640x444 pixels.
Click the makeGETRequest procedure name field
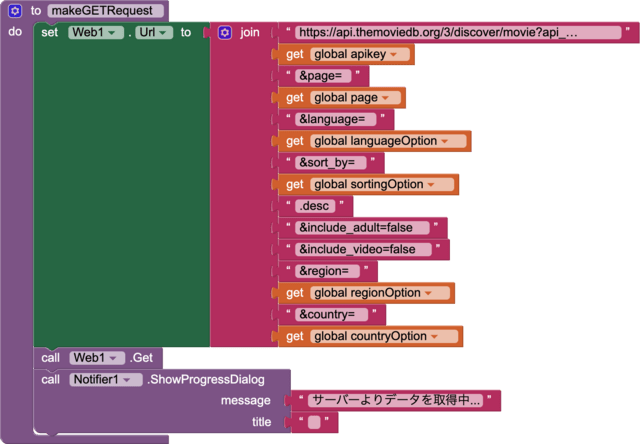pos(107,11)
